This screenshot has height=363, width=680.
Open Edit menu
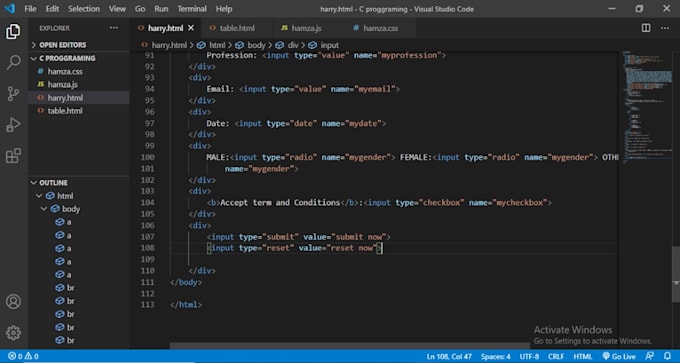point(52,9)
